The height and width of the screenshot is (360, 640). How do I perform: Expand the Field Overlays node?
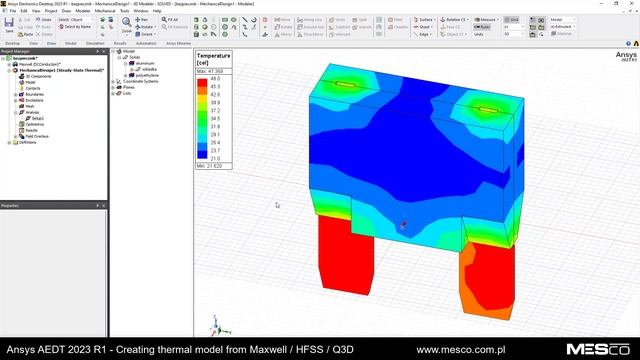[x=16, y=136]
